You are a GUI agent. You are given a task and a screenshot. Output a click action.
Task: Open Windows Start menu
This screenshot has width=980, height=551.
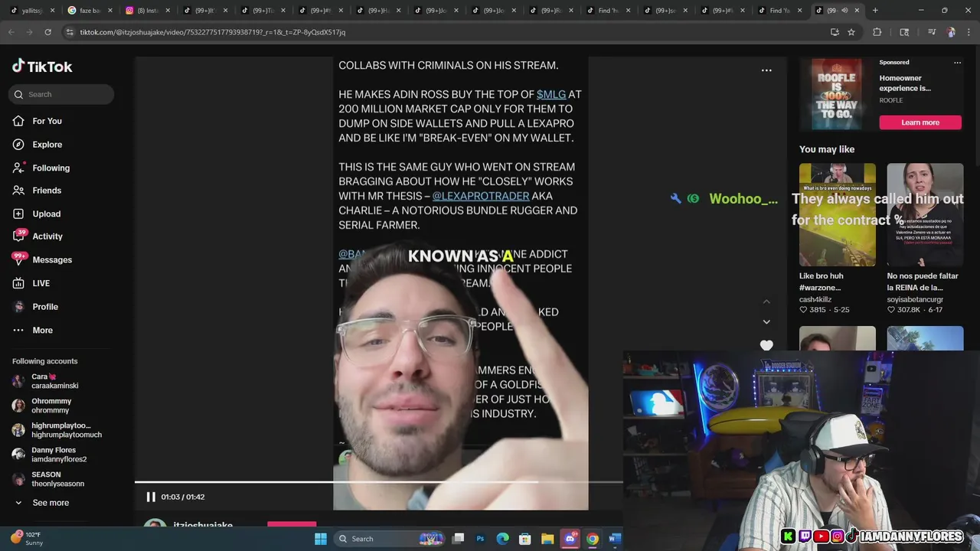click(x=321, y=539)
